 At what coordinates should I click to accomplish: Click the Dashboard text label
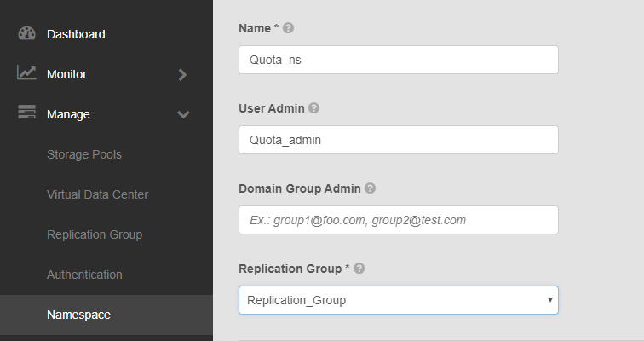[76, 34]
